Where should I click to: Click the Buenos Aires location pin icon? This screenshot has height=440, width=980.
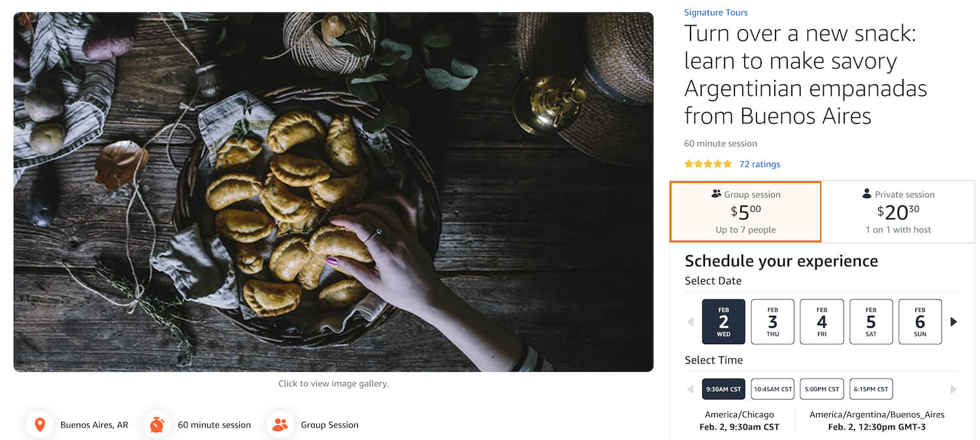40,425
